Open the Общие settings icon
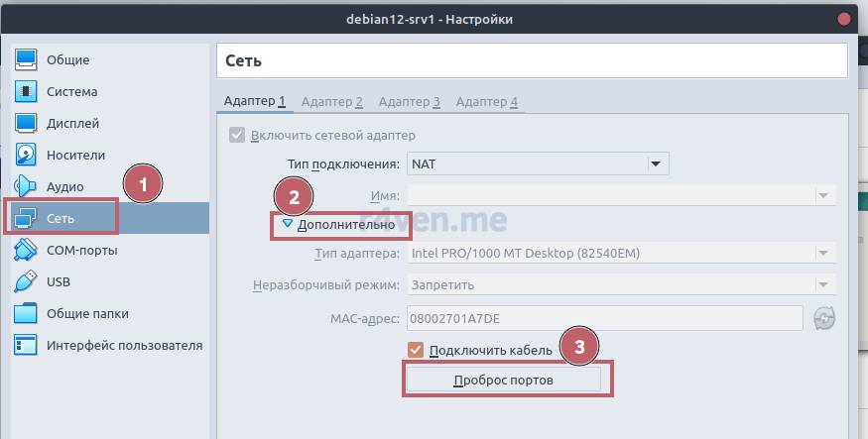Screen dimensions: 868x439 click(x=26, y=60)
